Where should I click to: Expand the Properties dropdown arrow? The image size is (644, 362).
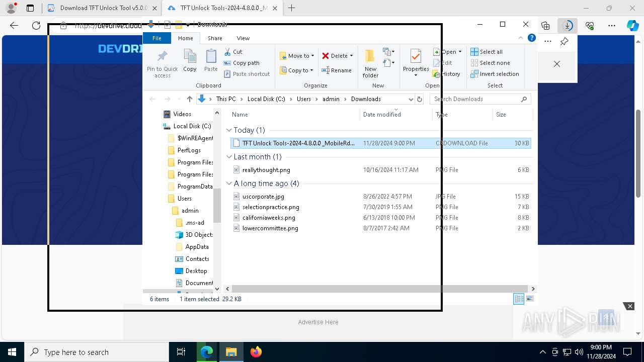[x=416, y=75]
